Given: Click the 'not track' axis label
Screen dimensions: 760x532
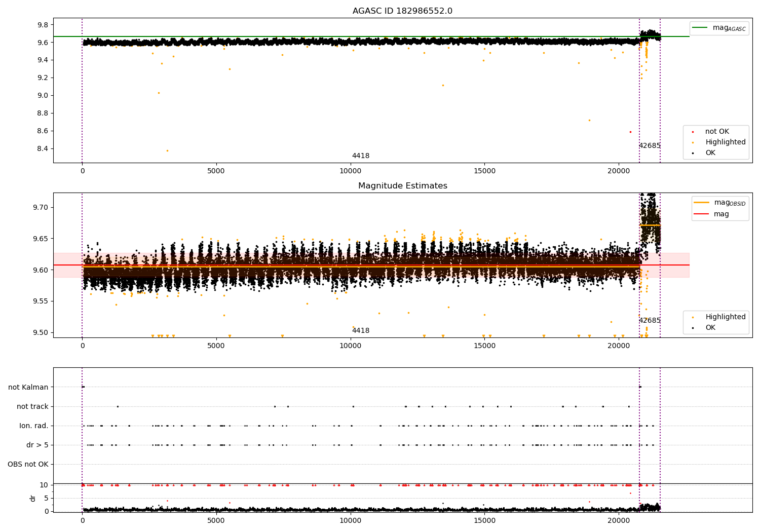Looking at the screenshot, I should (x=32, y=407).
